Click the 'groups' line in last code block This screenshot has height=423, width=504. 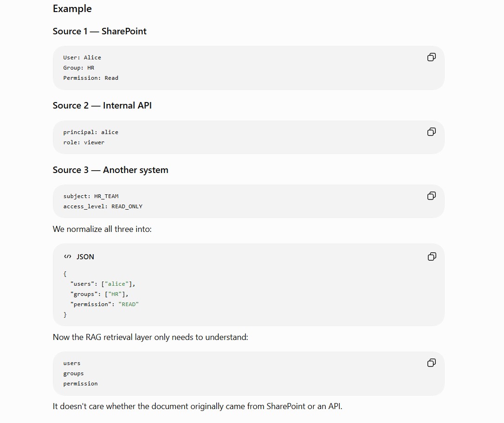pos(73,373)
